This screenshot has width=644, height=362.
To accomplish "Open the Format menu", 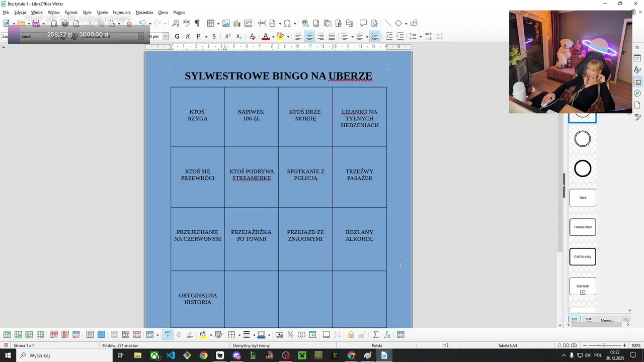I will [x=71, y=12].
